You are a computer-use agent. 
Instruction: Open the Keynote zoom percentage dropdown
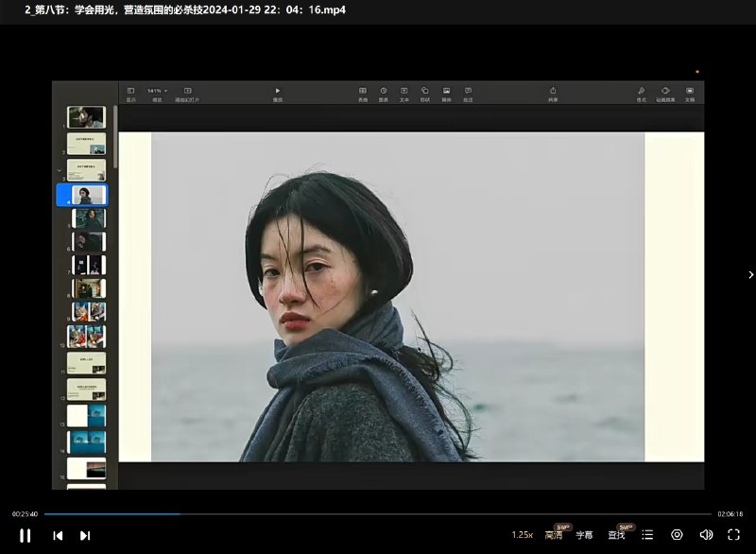(156, 92)
